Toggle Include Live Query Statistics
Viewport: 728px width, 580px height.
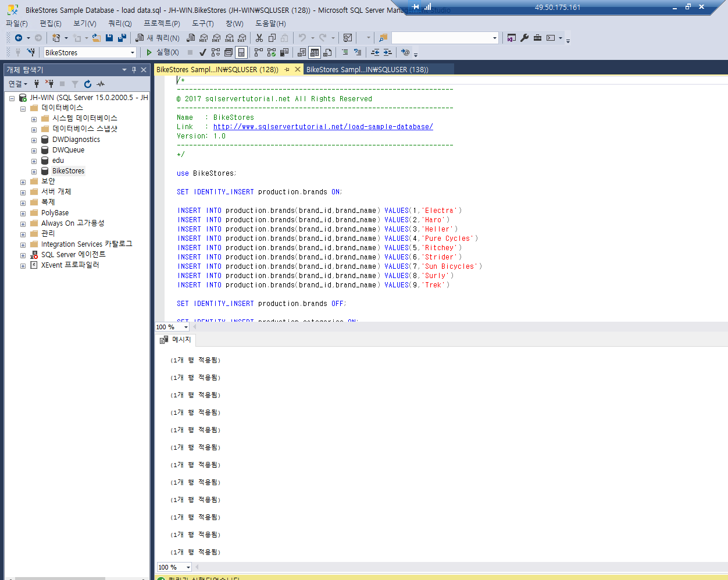click(x=272, y=52)
